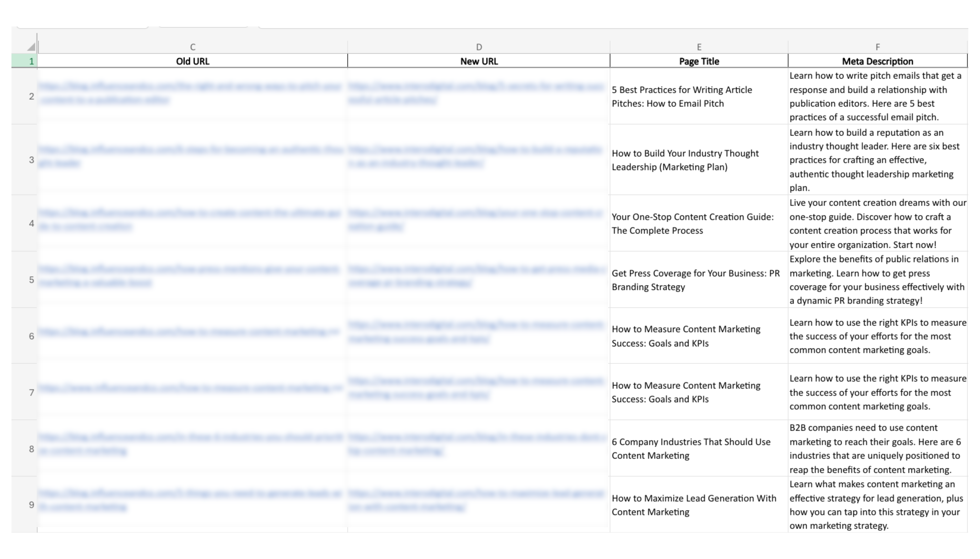
Task: Select column F by clicking its header
Action: (x=878, y=47)
